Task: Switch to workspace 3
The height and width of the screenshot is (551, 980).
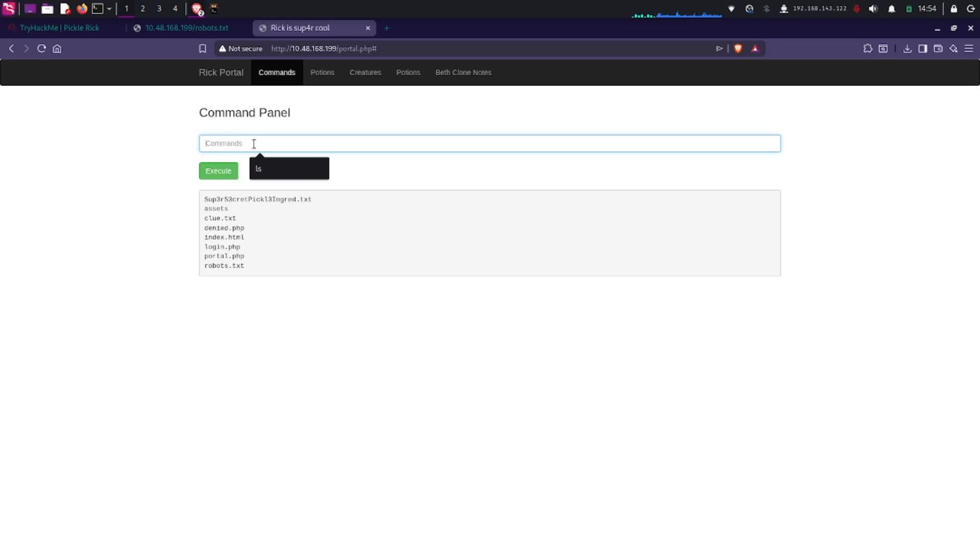Action: pyautogui.click(x=159, y=9)
